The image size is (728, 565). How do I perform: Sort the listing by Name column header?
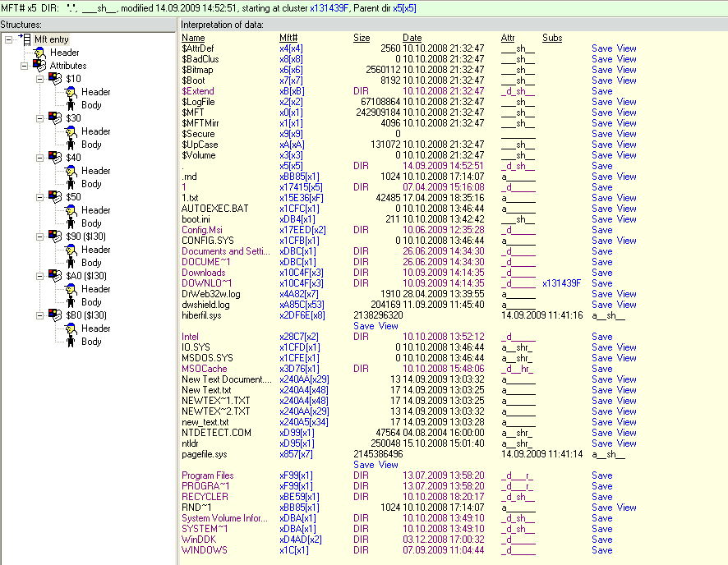tap(193, 38)
